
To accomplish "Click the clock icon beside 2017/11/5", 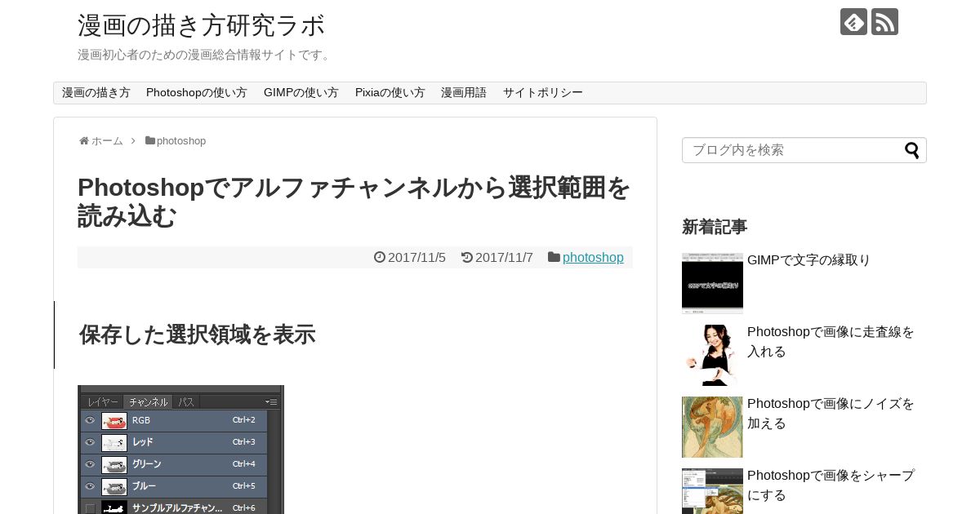I will tap(380, 257).
